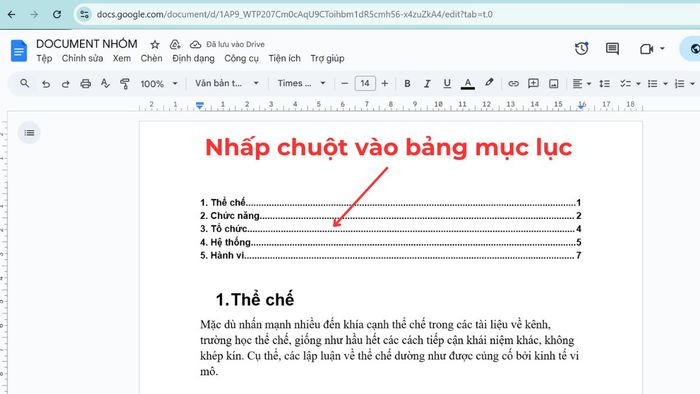Increase font size with plus button
Screen dimensions: 700x394
pos(385,83)
